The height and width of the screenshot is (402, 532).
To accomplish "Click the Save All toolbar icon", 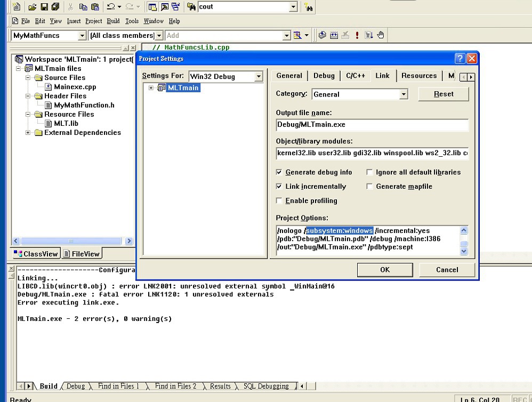I will 55,7.
